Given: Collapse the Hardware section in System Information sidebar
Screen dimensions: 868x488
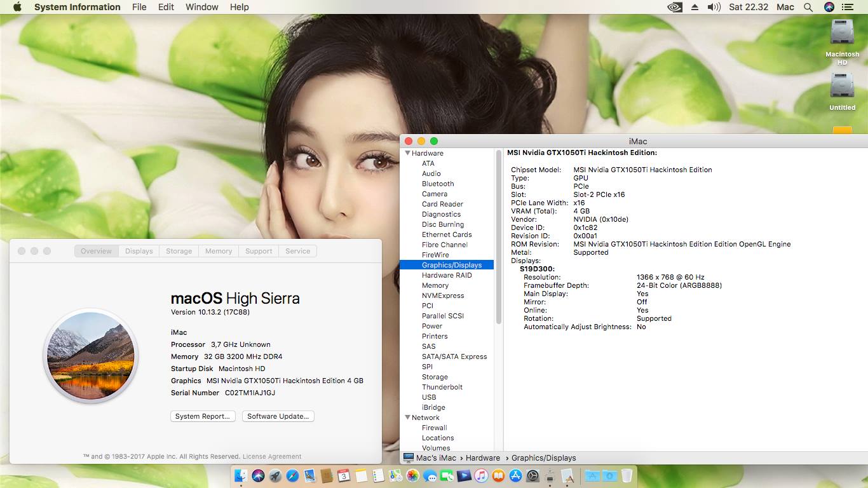Looking at the screenshot, I should (407, 153).
